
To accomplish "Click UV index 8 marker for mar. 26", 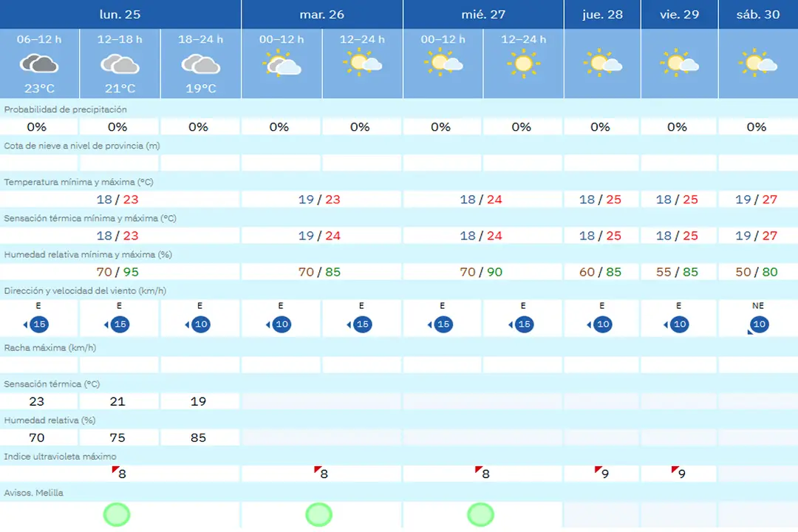I will pyautogui.click(x=321, y=473).
